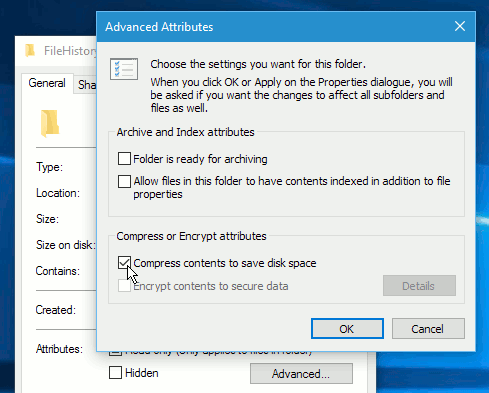Click 'Choose the settings you want' text
The image size is (489, 393).
pyautogui.click(x=258, y=64)
